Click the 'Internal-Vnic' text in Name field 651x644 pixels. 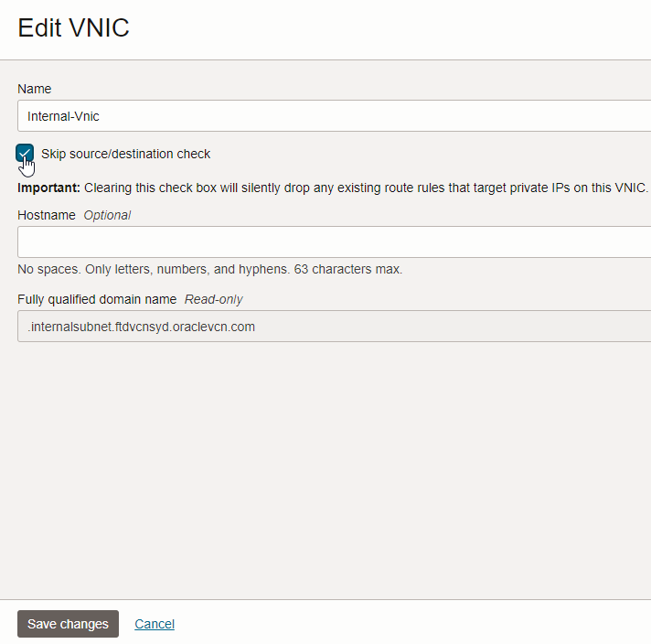point(63,116)
